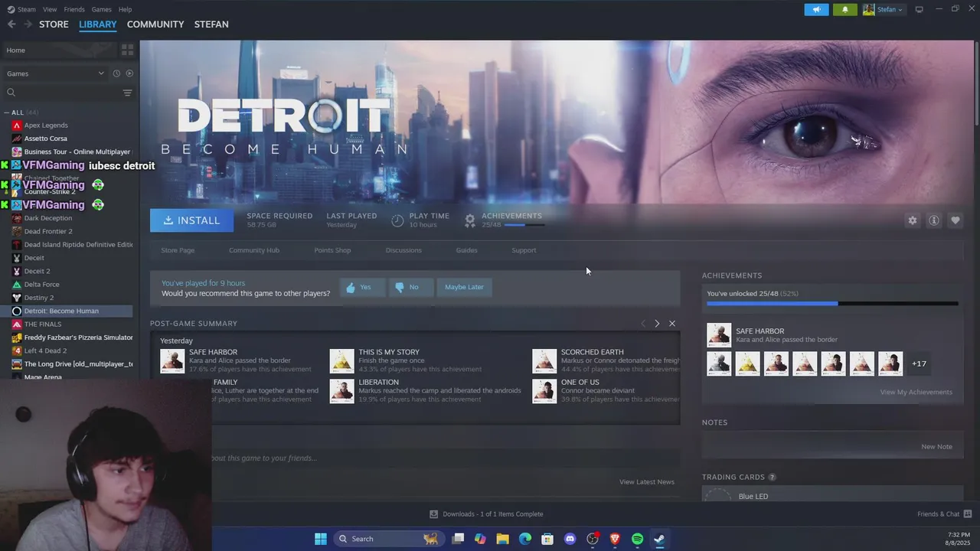Click the recent activity clock icon
The image size is (980, 551).
tap(116, 73)
